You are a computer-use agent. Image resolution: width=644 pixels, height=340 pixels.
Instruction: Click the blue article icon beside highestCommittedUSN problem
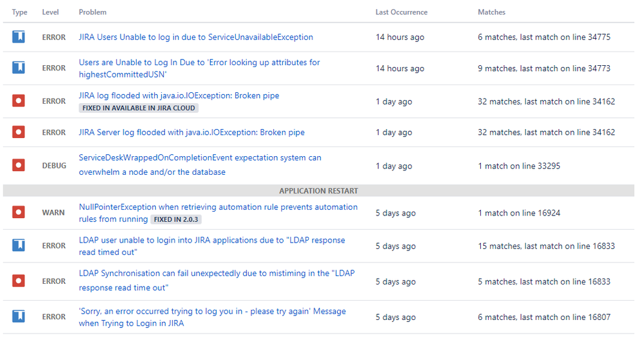tap(19, 68)
